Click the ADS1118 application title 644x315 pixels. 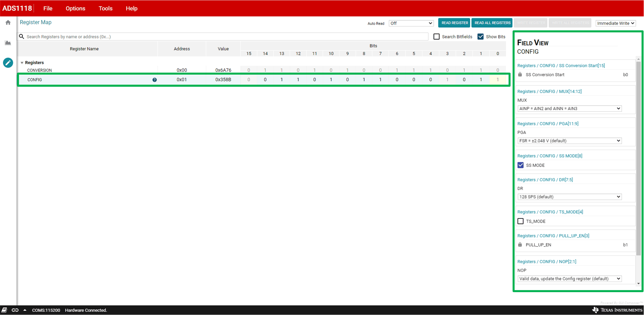(x=17, y=8)
